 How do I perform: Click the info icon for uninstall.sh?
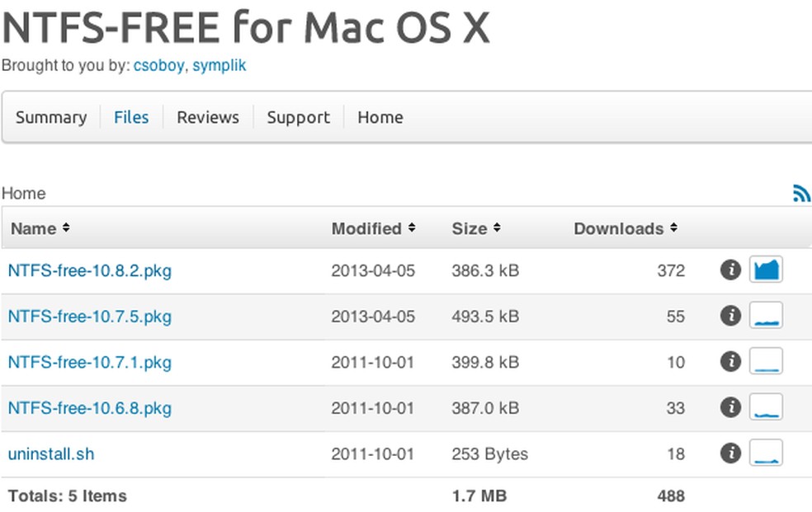730,453
